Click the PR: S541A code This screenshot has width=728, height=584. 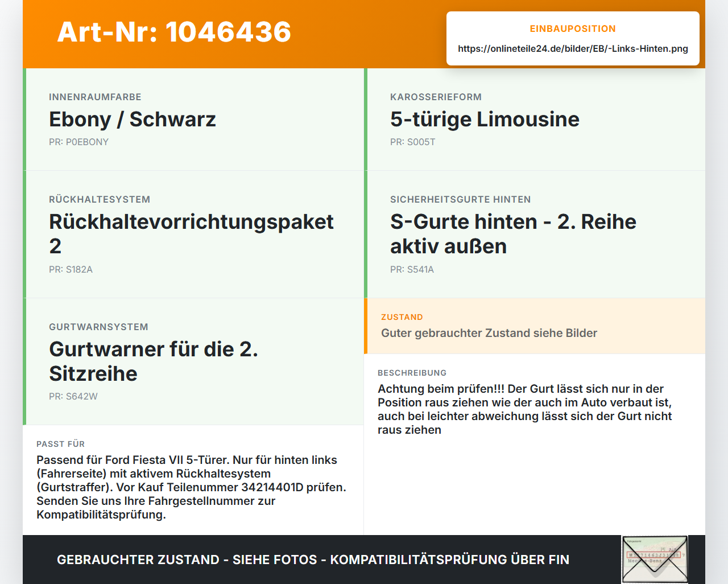coord(412,269)
